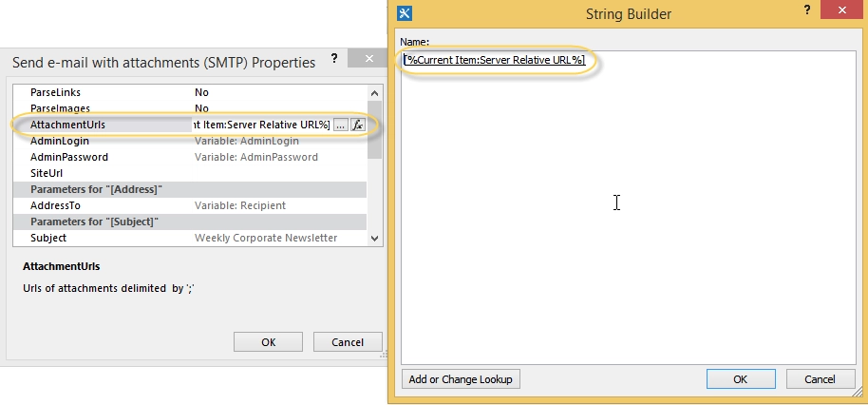868x405 pixels.
Task: Click the ParseImages value No
Action: 201,108
